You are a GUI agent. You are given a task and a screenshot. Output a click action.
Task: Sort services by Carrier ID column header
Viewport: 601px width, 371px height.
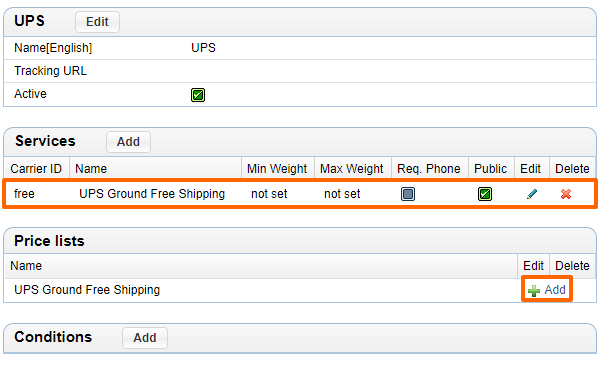(36, 169)
